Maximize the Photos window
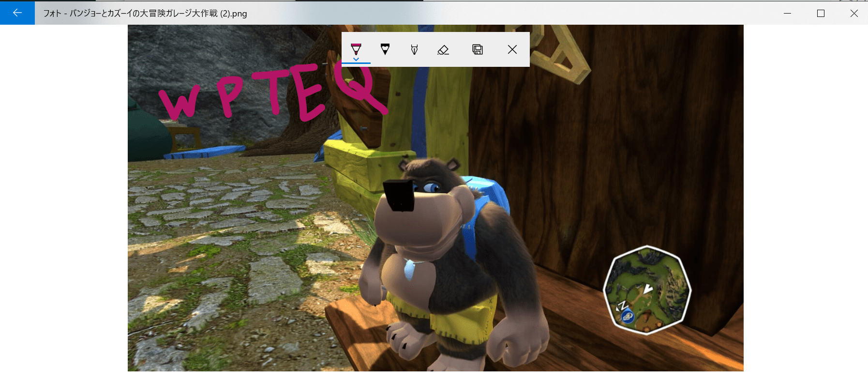Image resolution: width=868 pixels, height=384 pixels. (821, 13)
